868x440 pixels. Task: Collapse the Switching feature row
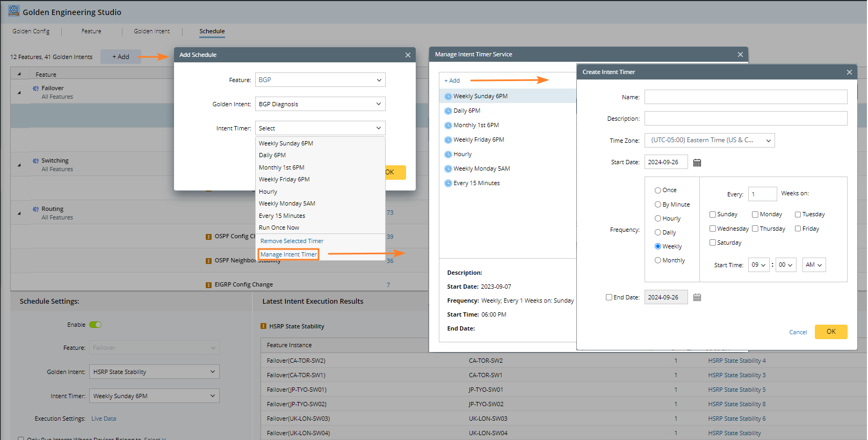(19, 165)
